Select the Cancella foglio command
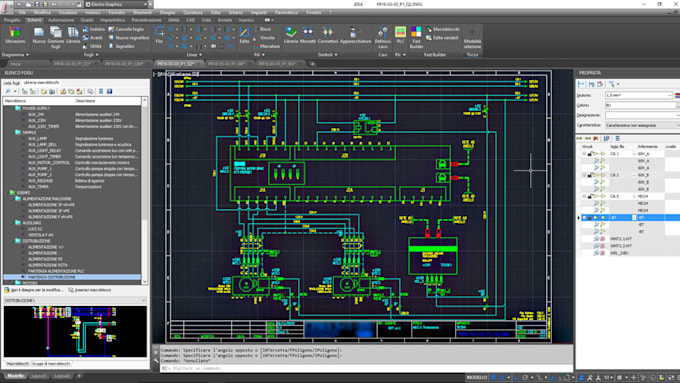This screenshot has height=383, width=680. (126, 29)
